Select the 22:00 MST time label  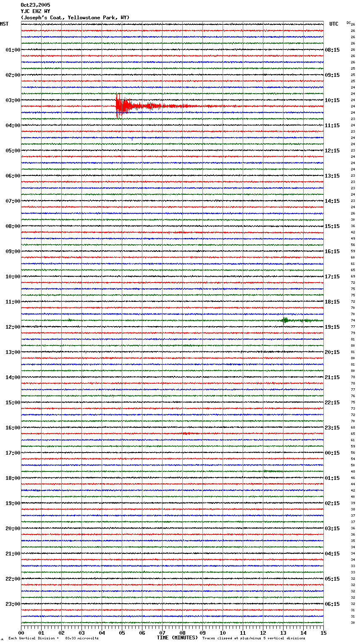13,579
